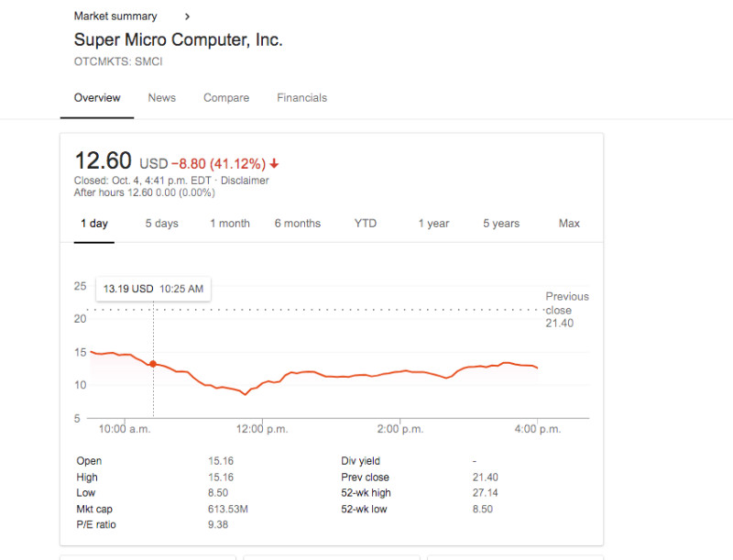
Task: Select the 5 years chart range
Action: click(x=501, y=224)
